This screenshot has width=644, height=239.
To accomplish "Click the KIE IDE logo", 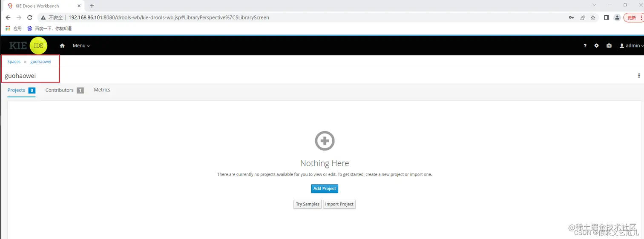I will 28,46.
